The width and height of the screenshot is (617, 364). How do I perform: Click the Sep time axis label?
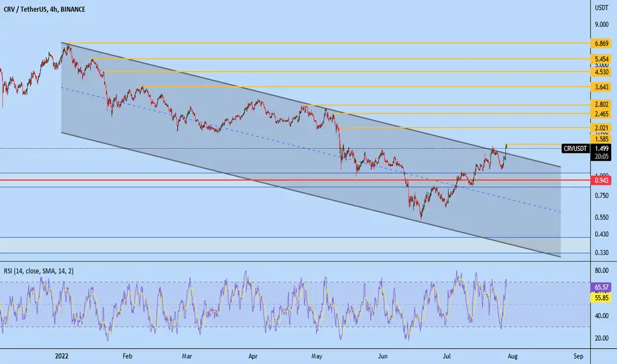578,356
